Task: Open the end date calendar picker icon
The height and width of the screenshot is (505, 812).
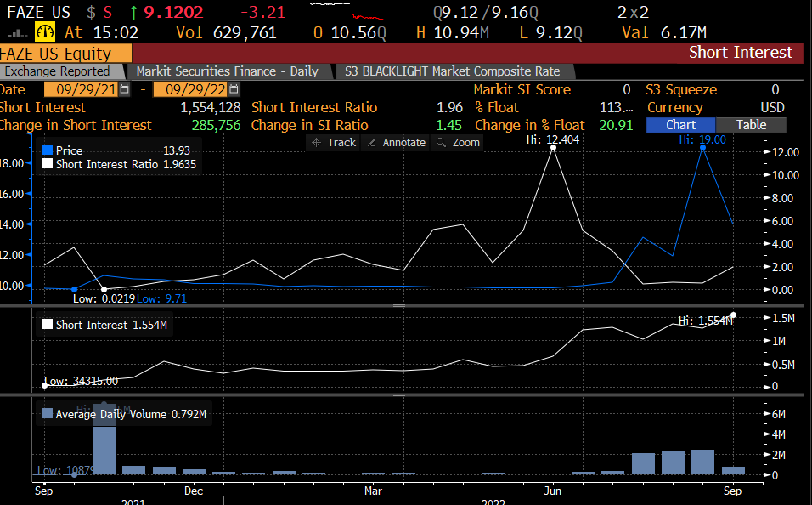Action: 234,89
